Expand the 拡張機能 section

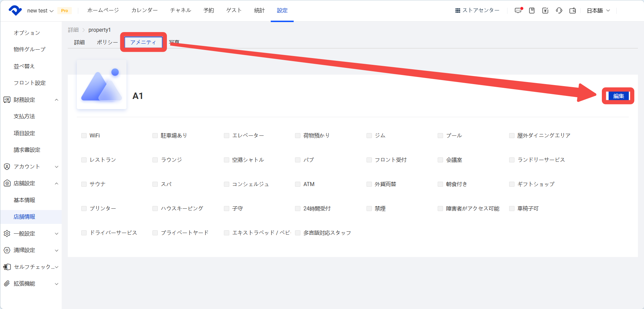click(x=57, y=283)
